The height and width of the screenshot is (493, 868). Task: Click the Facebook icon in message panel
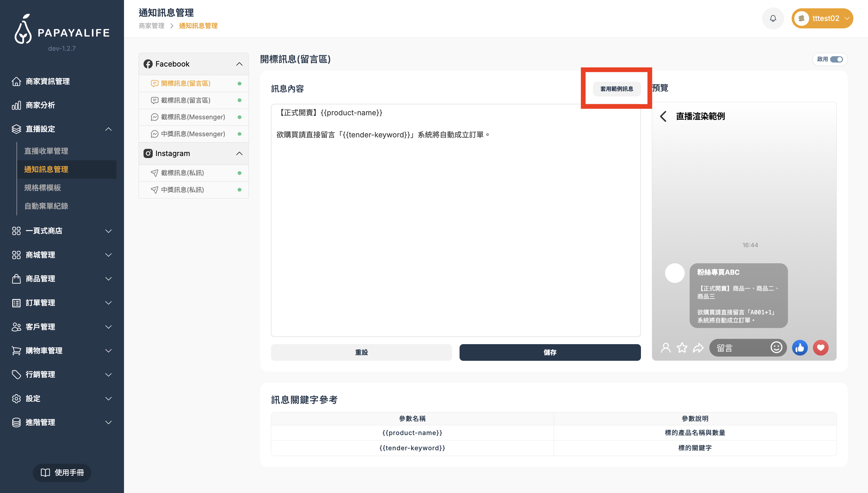coord(148,64)
